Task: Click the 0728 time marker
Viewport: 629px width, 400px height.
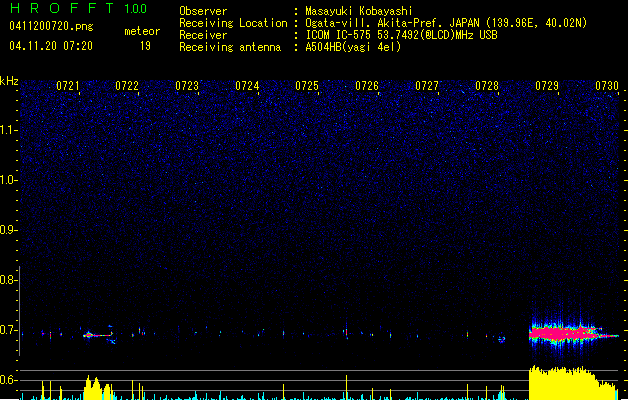Action: 487,86
